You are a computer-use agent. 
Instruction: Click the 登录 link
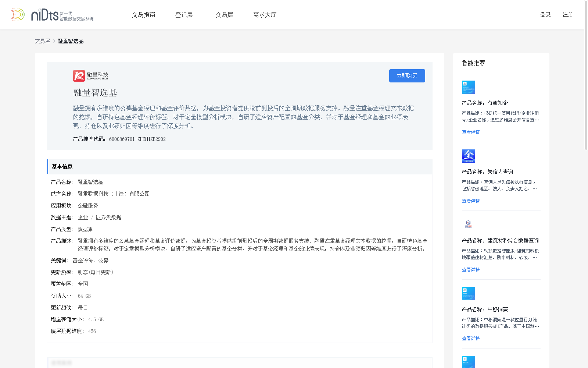(x=545, y=15)
